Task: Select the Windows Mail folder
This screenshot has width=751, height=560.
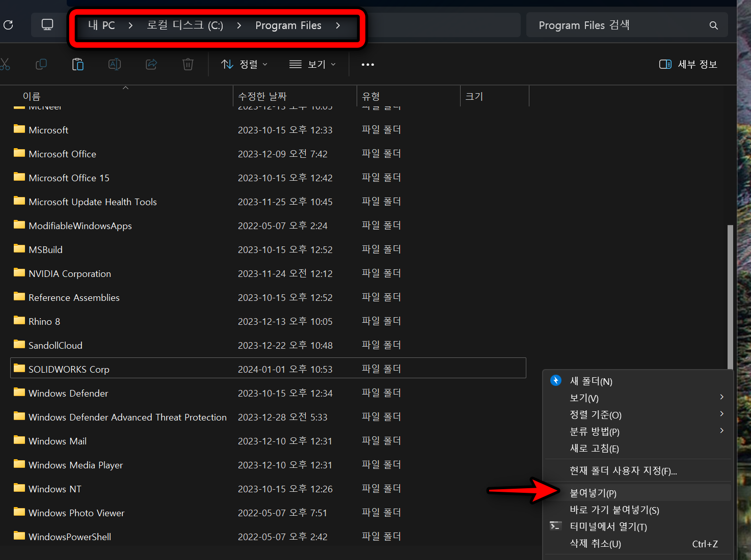Action: (268, 441)
